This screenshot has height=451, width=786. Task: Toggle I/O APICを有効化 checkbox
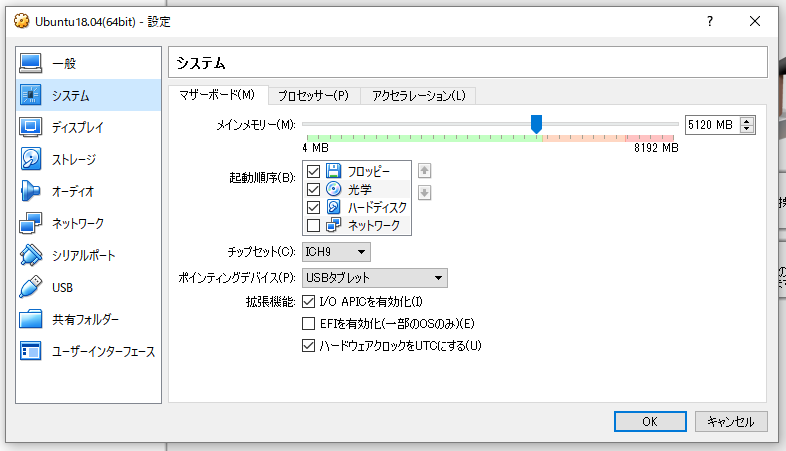(x=308, y=302)
